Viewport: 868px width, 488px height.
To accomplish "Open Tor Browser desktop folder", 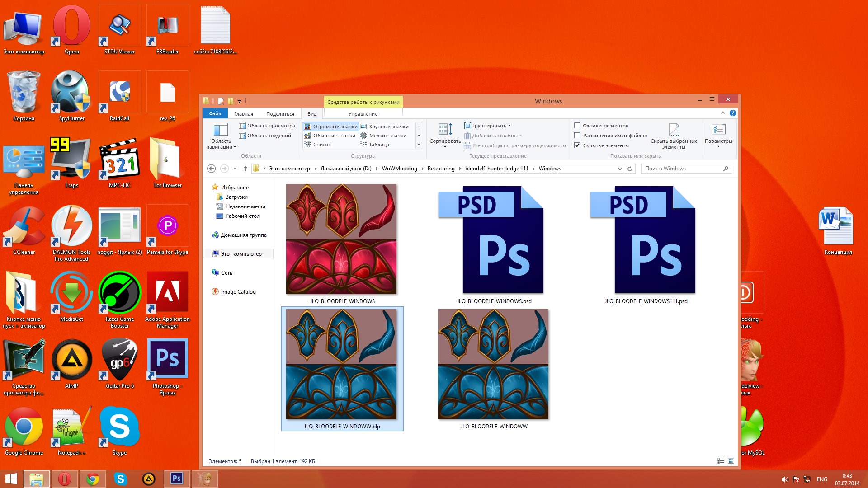I will tap(167, 163).
